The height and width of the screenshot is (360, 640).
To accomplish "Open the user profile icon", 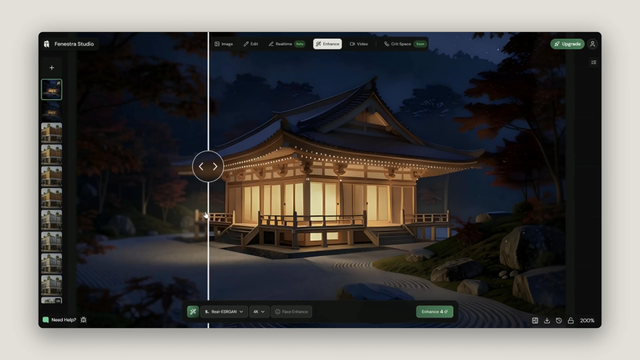I will tap(593, 44).
